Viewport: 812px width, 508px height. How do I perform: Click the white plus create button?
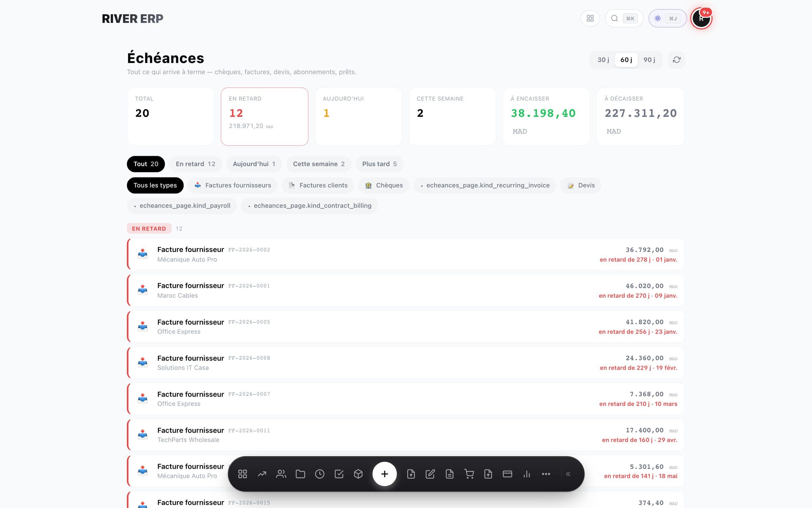pyautogui.click(x=384, y=474)
